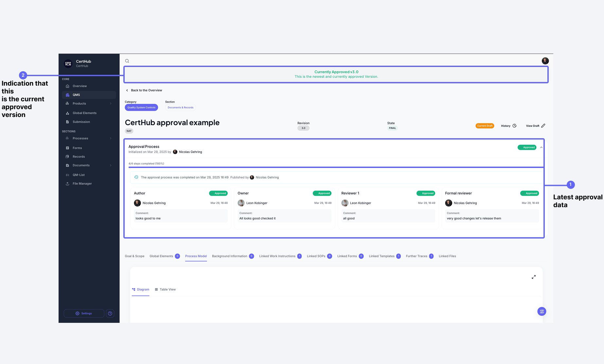Screen dimensions: 604x364
Task: Expand the diagram to fullscreen
Action: tap(534, 277)
